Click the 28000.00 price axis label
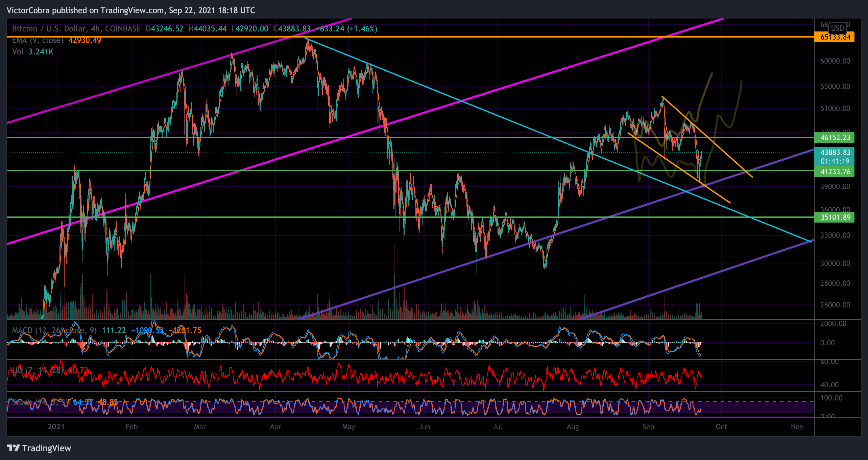 pyautogui.click(x=835, y=283)
